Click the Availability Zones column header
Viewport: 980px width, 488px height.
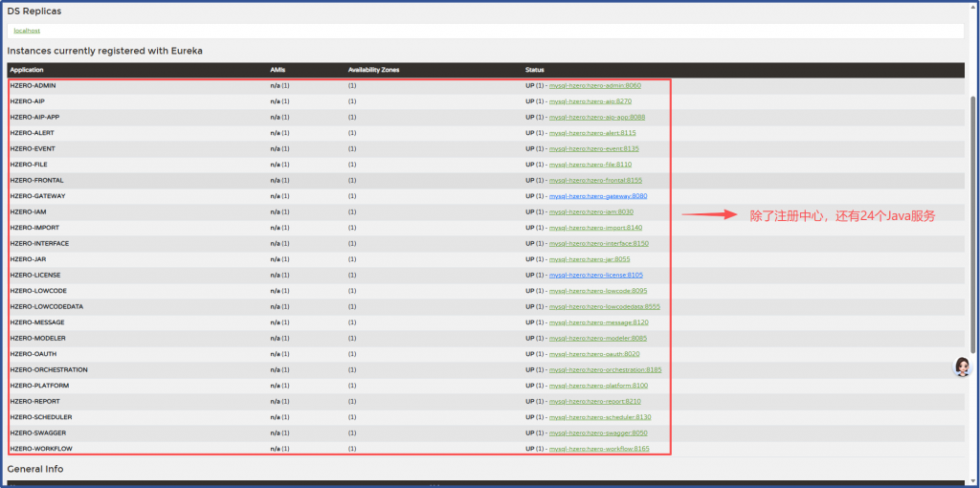373,70
